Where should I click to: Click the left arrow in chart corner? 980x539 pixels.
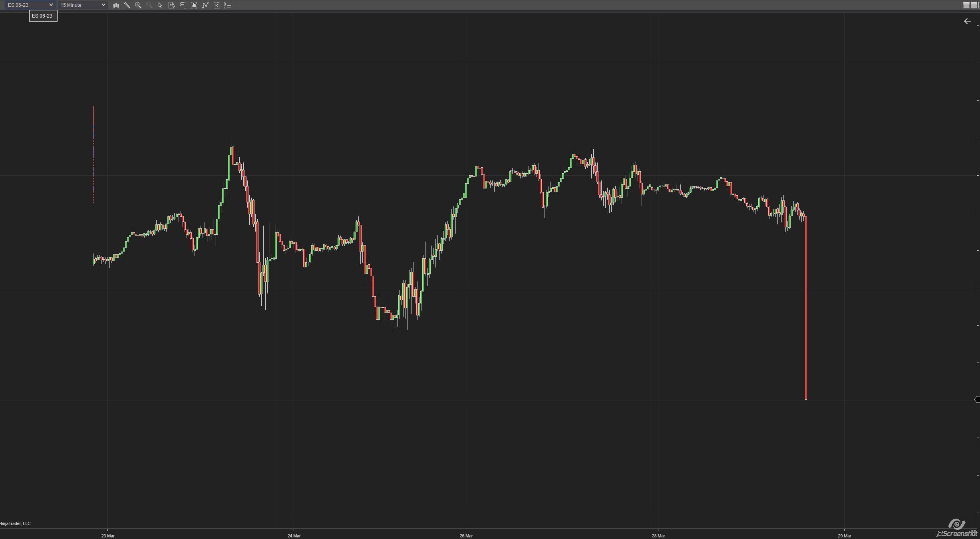[967, 21]
